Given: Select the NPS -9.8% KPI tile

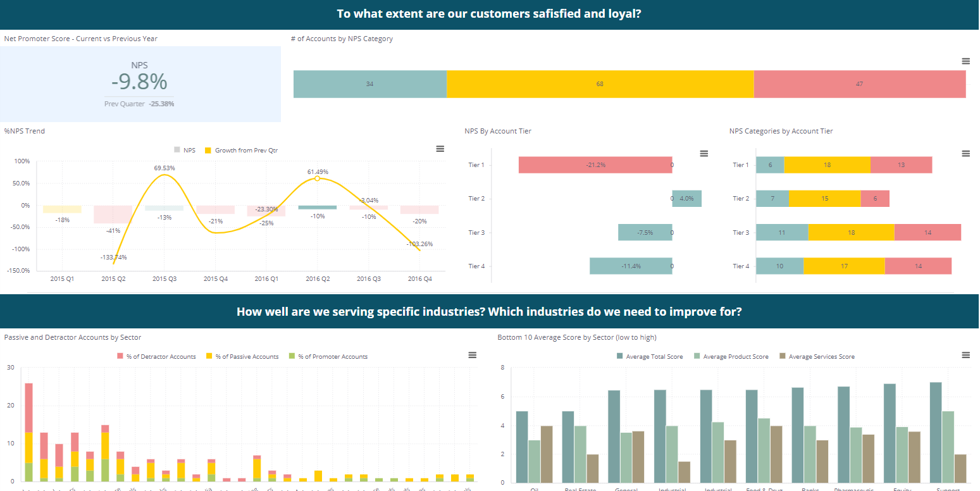Looking at the screenshot, I should tap(139, 82).
